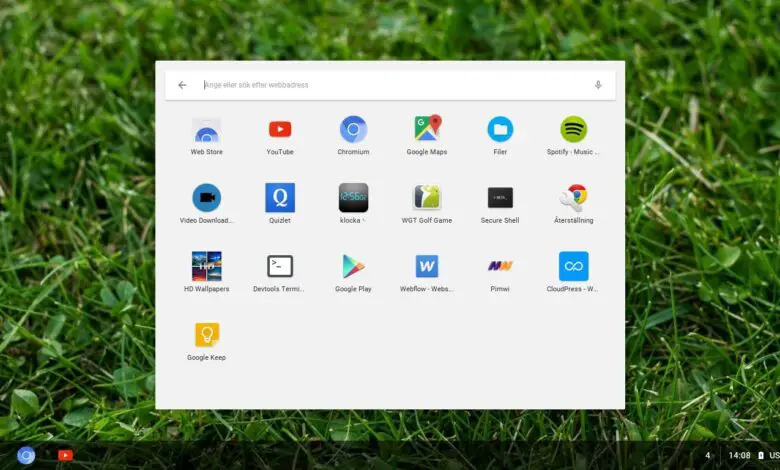Viewport: 780px width, 470px height.
Task: Open the status tray clock 14:08
Action: click(x=739, y=455)
